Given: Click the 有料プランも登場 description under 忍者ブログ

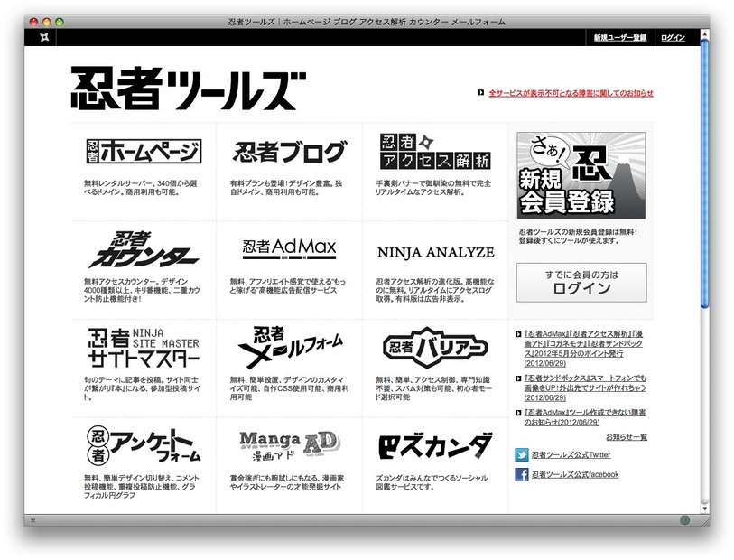Looking at the screenshot, I should click(x=286, y=187).
